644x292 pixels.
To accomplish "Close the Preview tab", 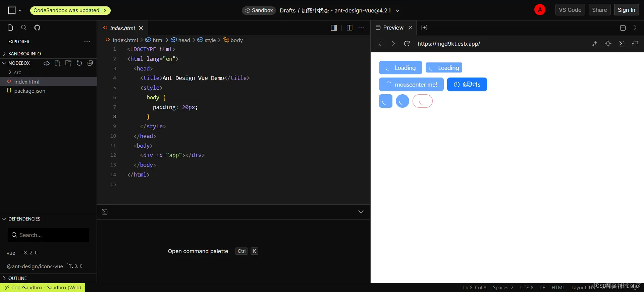I will click(x=410, y=28).
